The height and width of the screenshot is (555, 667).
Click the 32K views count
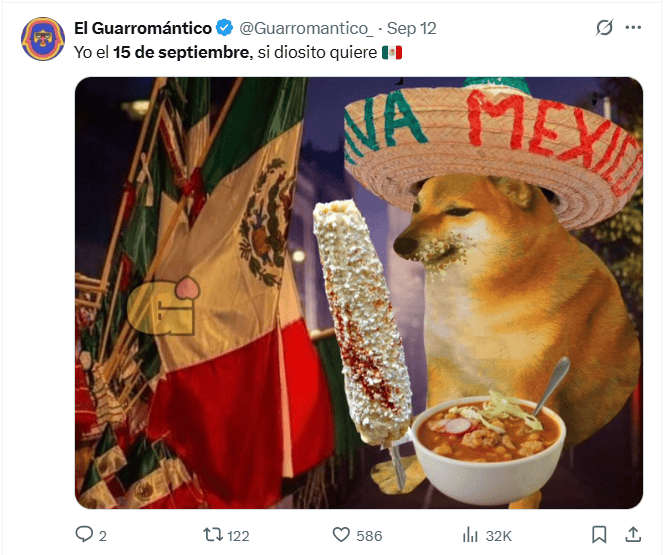[499, 536]
